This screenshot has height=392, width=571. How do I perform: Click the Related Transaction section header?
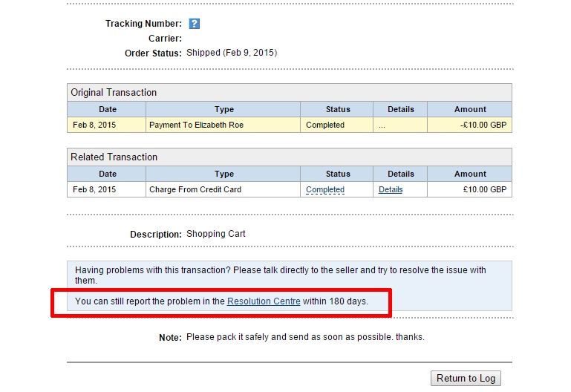(x=114, y=157)
